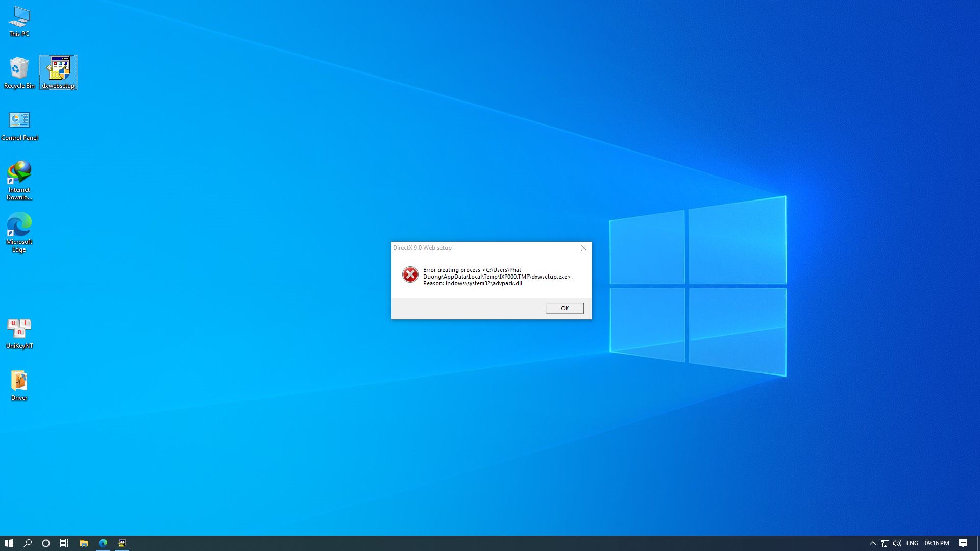Click the taskbar clock showing 09:16 PM
The height and width of the screenshot is (551, 980).
[938, 543]
